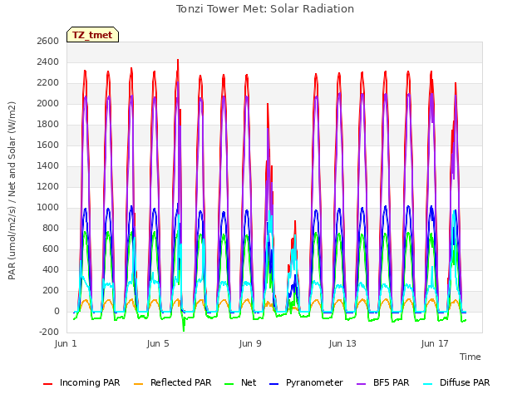This screenshot has height=399, width=532.
Task: Select the 'Incoming PAR' legend label
Action: pyautogui.click(x=90, y=382)
